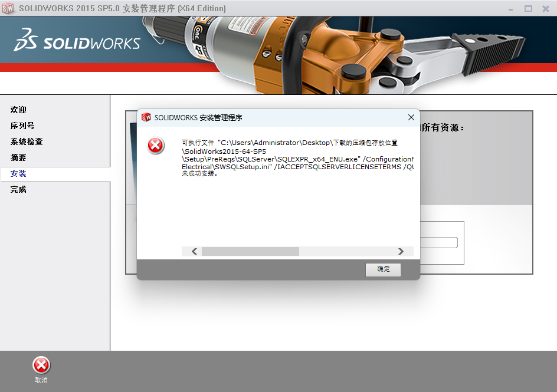This screenshot has height=392, width=557.
Task: Open the 系统检查 step
Action: [25, 141]
